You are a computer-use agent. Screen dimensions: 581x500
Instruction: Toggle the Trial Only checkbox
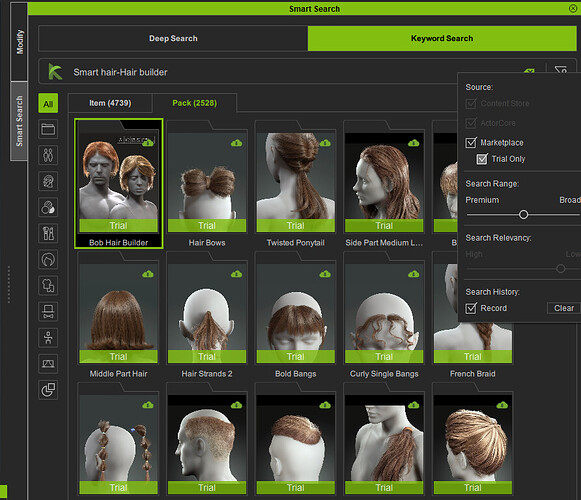(x=482, y=159)
